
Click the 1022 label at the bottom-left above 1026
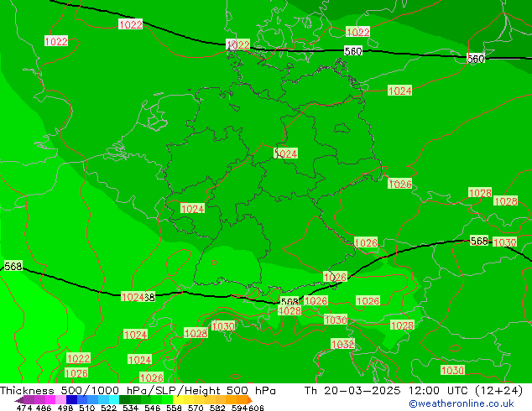tap(79, 358)
